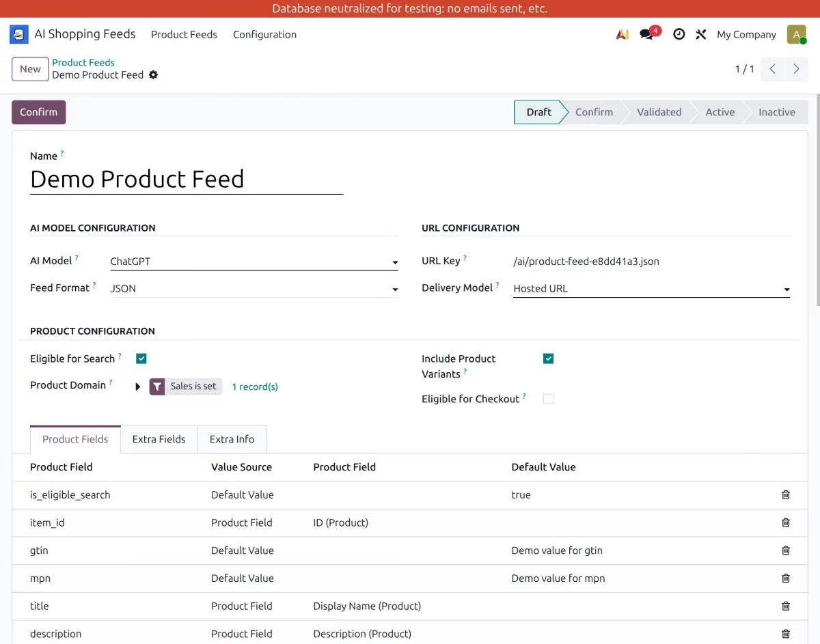
Task: Delete the gtin row using its trash icon
Action: coord(785,550)
